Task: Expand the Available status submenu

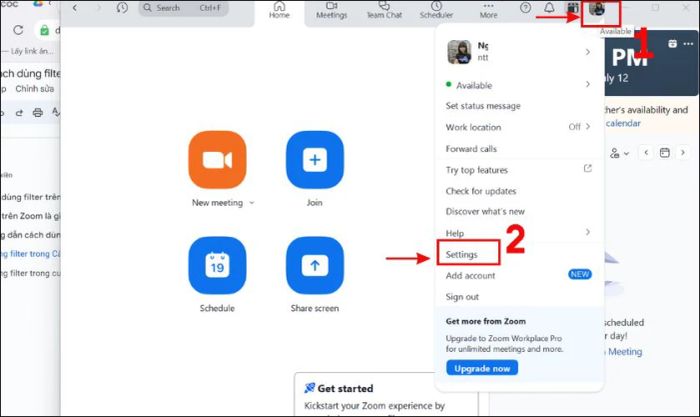Action: (x=587, y=85)
